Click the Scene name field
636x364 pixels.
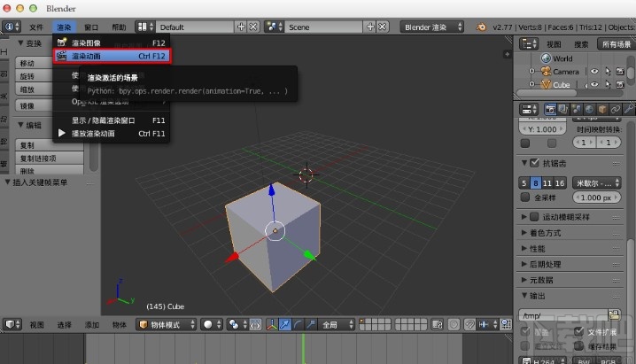[323, 27]
